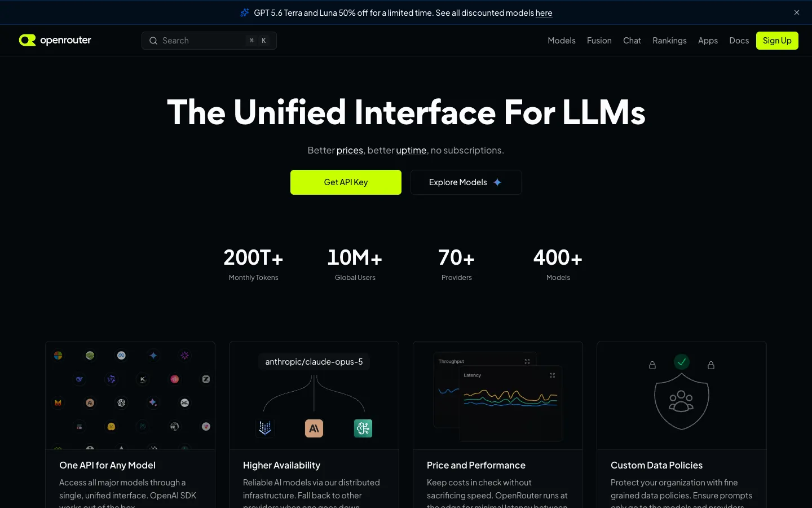Click 'The Unified Interface For LLMs' headline
The width and height of the screenshot is (812, 508).
(406, 112)
